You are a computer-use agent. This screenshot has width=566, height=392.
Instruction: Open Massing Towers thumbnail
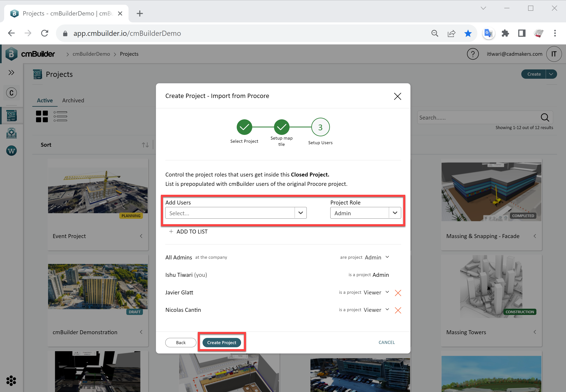coord(491,286)
